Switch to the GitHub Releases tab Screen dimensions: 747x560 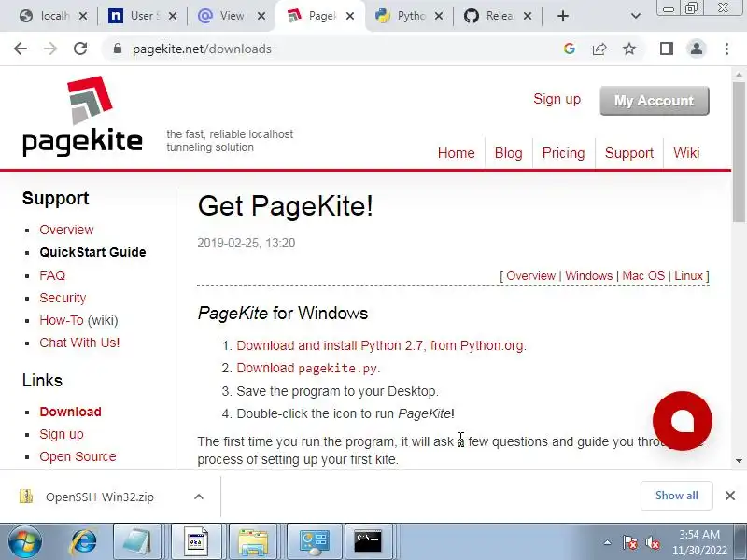click(491, 16)
